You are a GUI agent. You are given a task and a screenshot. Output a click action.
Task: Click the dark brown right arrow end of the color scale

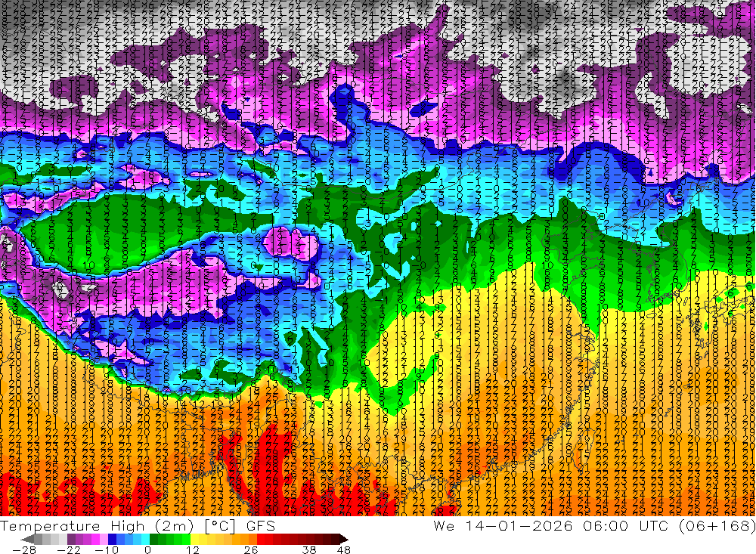pyautogui.click(x=344, y=540)
